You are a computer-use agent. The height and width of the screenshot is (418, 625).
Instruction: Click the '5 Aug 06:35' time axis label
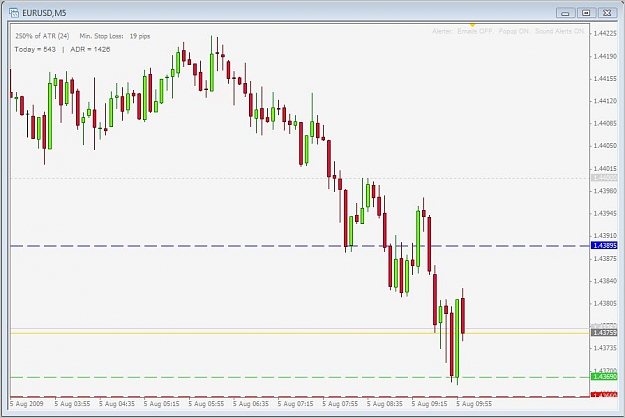251,404
